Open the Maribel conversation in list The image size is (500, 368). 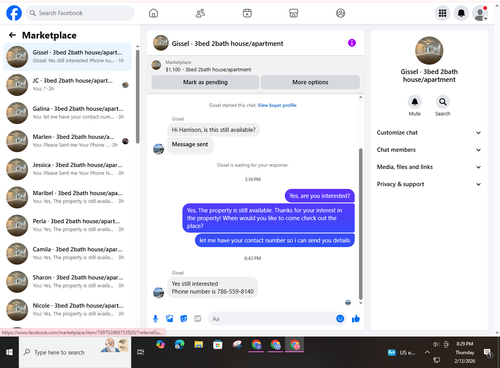(67, 197)
